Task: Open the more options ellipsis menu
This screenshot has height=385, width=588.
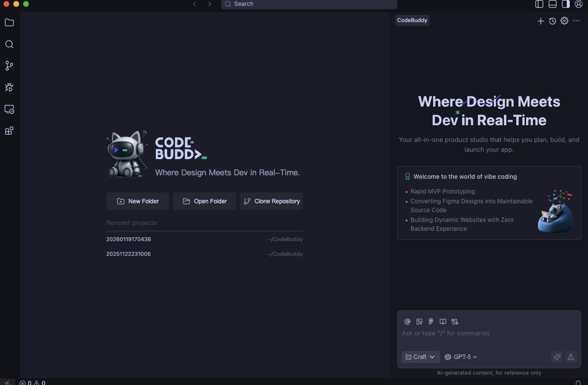Action: (576, 21)
